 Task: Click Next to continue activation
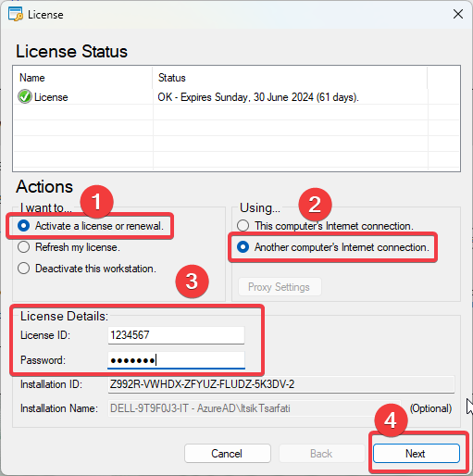coord(417,454)
